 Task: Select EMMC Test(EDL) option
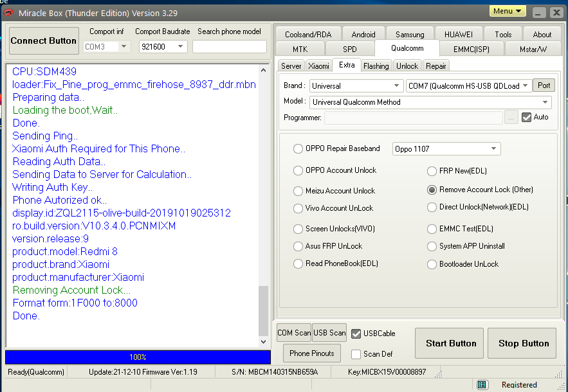click(x=432, y=229)
